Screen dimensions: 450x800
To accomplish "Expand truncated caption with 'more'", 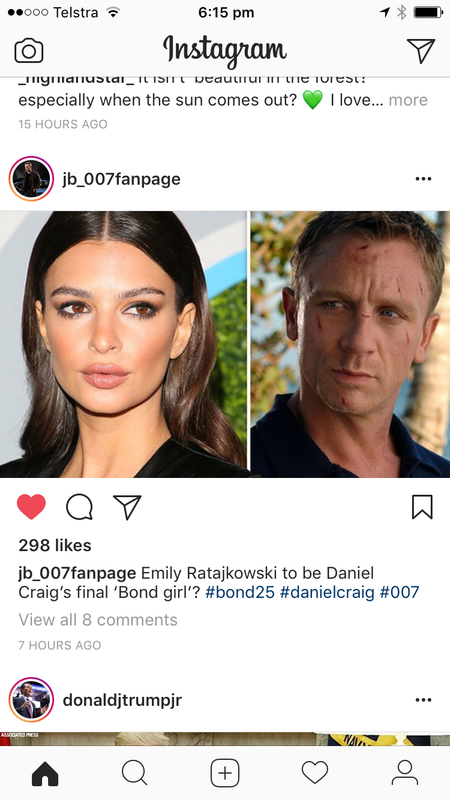I will (x=408, y=100).
